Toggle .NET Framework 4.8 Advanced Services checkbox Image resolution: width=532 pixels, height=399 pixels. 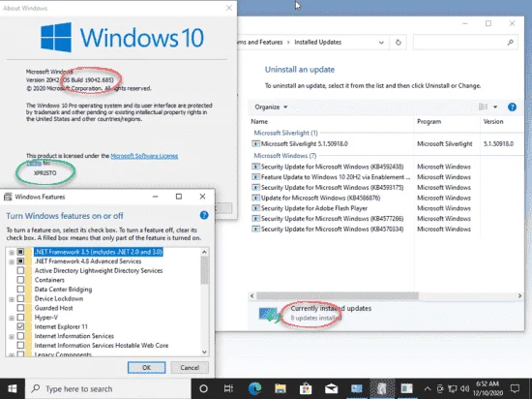tap(20, 261)
